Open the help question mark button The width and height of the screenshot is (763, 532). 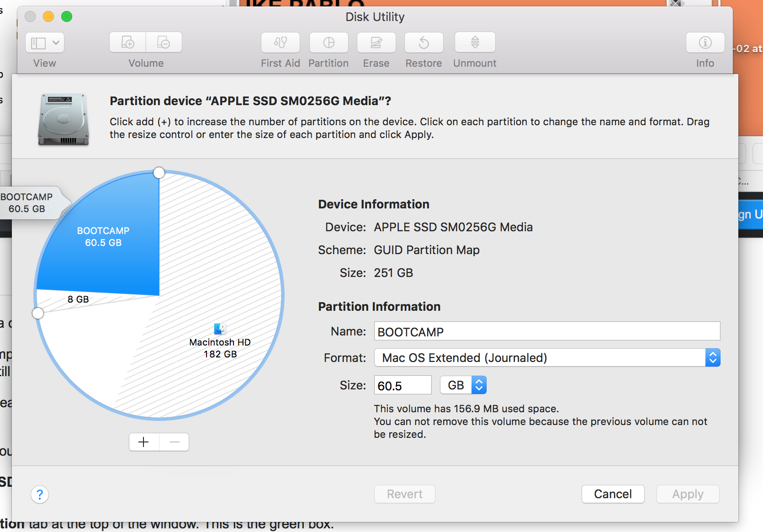pos(40,494)
